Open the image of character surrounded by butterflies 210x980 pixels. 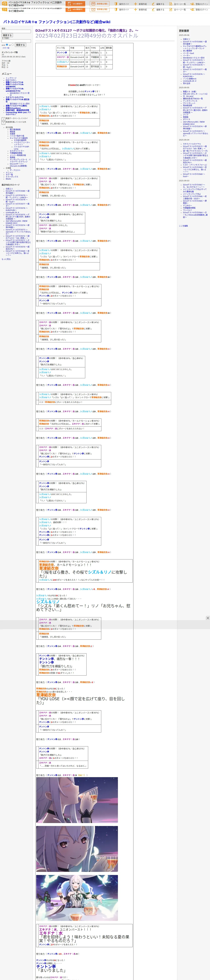77,898
